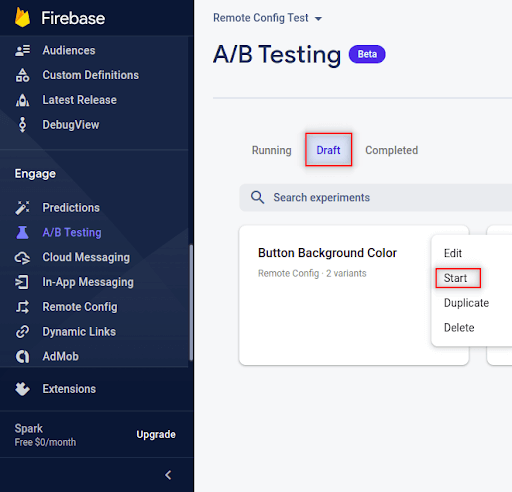Collapse the sidebar with the chevron arrow
Viewport: 512px width, 492px height.
[x=168, y=475]
